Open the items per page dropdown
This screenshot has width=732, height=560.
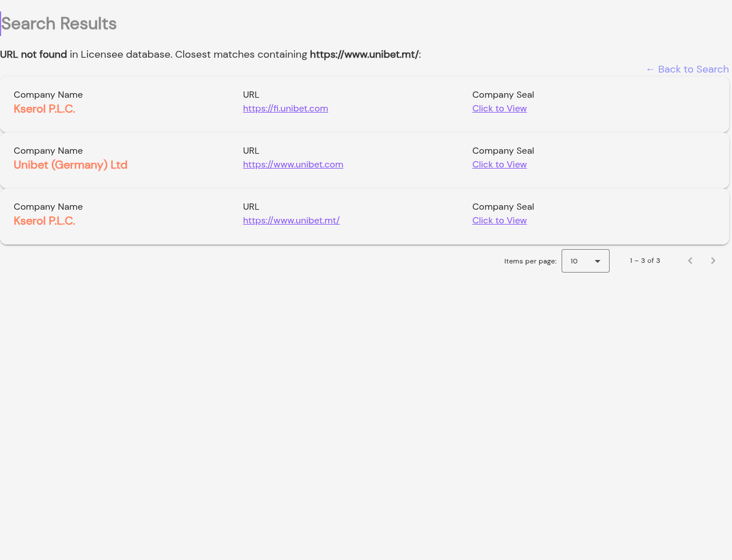tap(586, 261)
